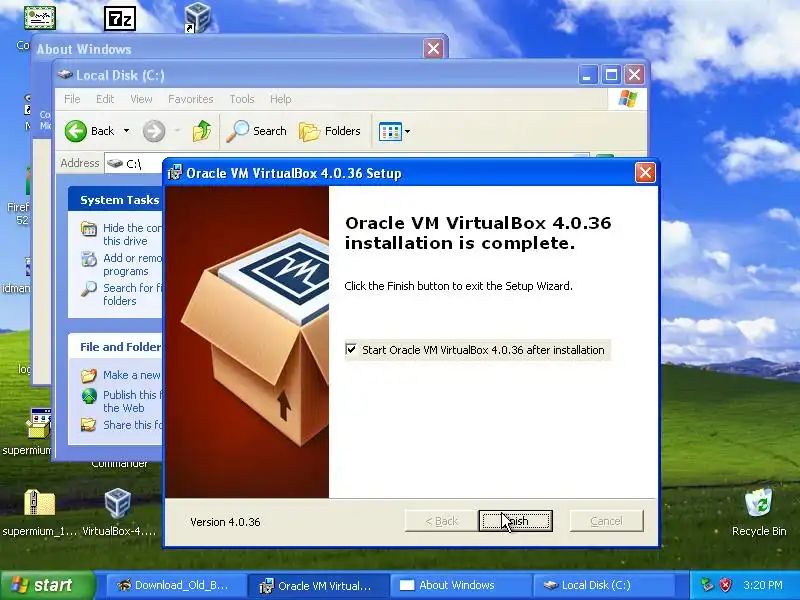Screen dimensions: 800x600
Task: Go Back in Local Disk explorer toolbar
Action: (89, 131)
